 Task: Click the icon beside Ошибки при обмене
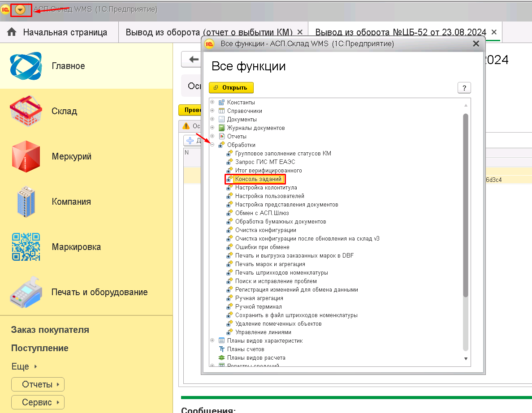coord(229,247)
